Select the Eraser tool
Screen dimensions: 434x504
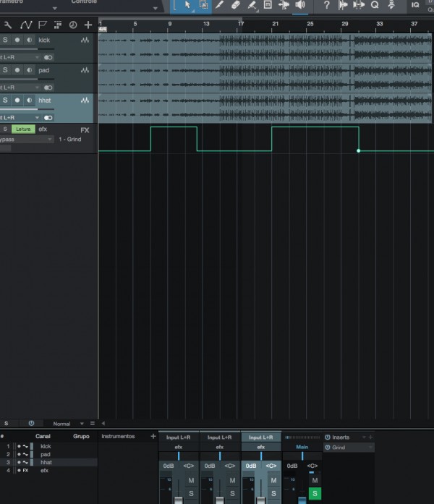pos(236,5)
